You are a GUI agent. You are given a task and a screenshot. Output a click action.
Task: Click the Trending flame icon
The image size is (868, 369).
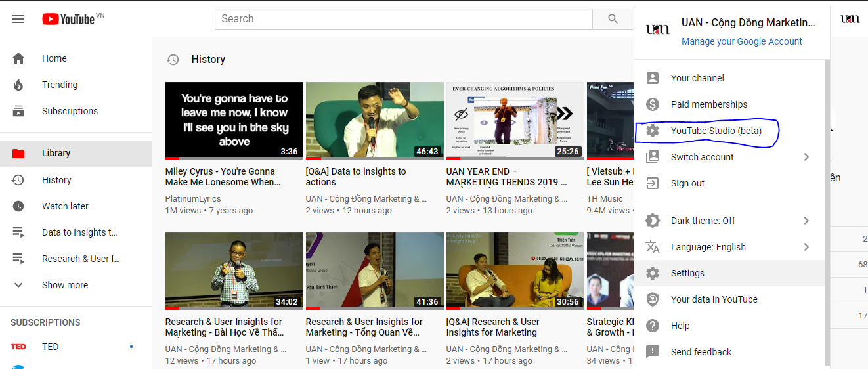18,85
